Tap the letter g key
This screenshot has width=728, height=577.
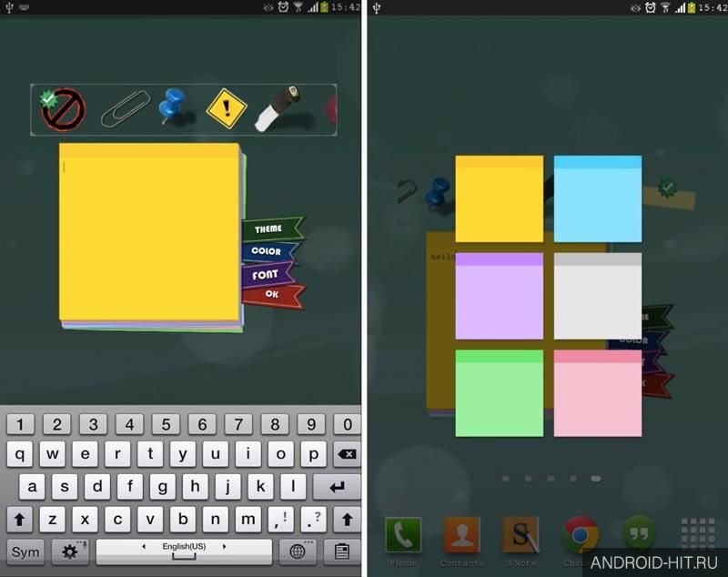(x=163, y=487)
